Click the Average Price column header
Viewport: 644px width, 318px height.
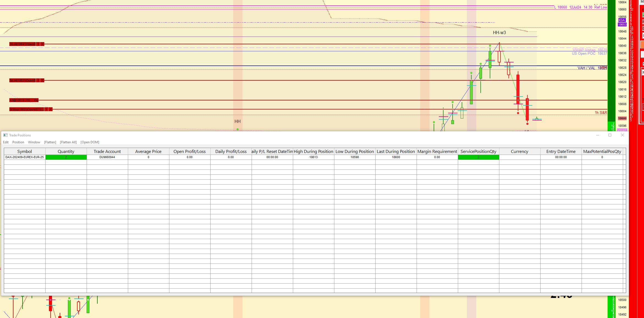click(148, 152)
